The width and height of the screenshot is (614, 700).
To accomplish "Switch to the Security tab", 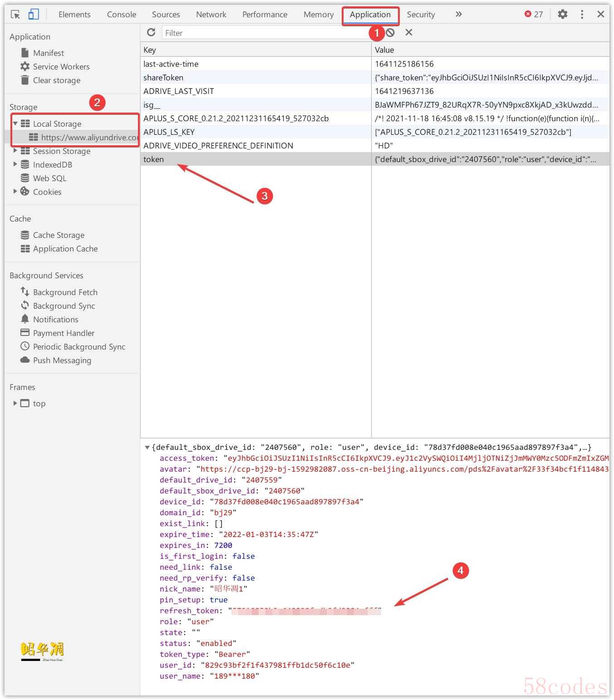I will pyautogui.click(x=421, y=15).
